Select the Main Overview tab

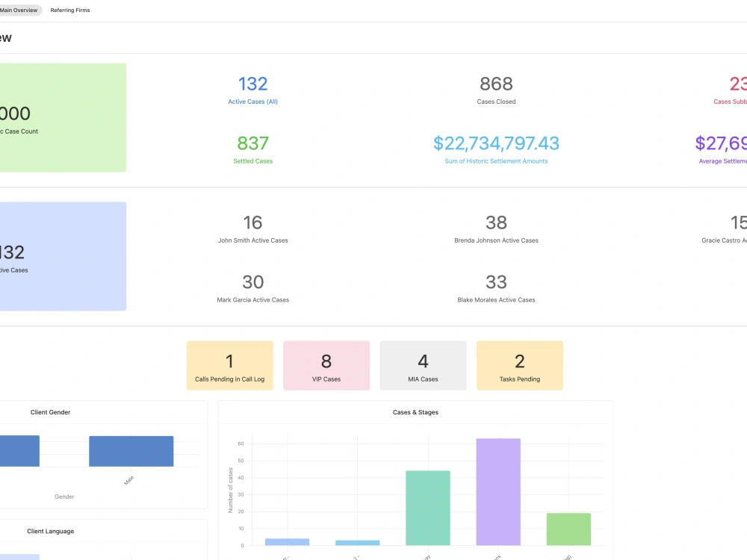[x=20, y=10]
